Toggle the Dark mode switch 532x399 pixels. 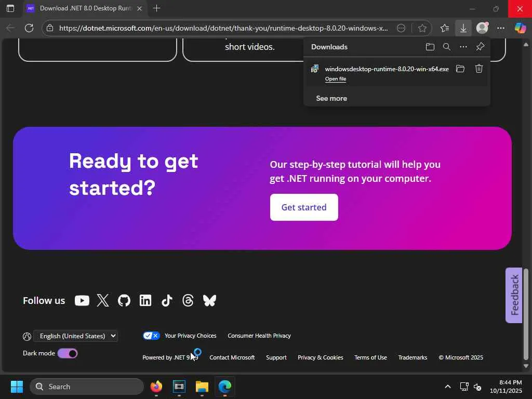pos(68,353)
